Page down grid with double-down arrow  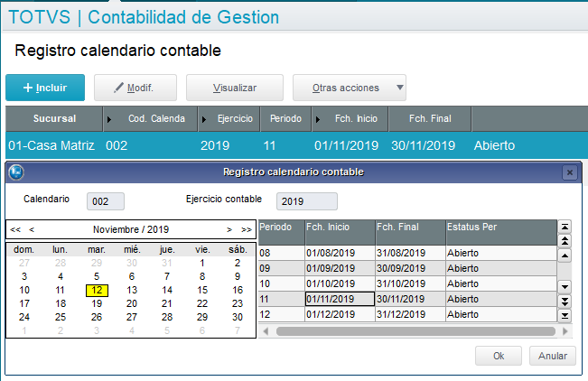(x=565, y=302)
